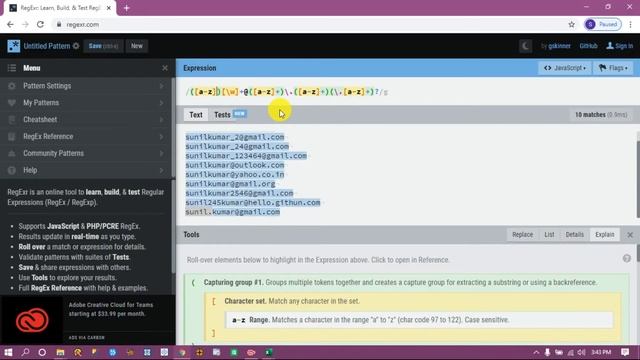The height and width of the screenshot is (360, 640).
Task: Open taskbar search
Action: click(x=25, y=352)
